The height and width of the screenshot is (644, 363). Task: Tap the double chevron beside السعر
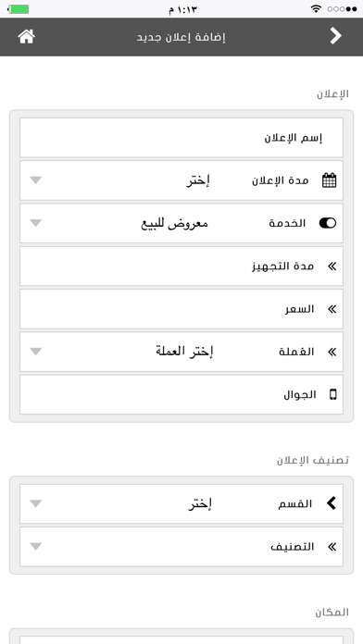(332, 309)
